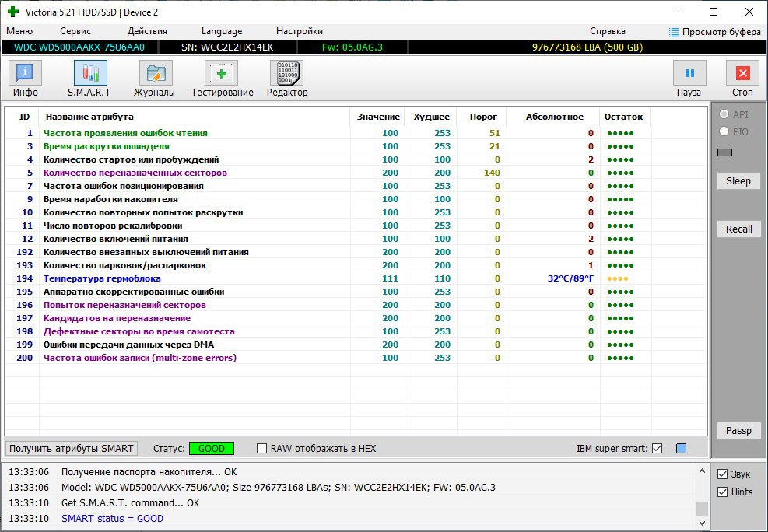Open the Справка menu
This screenshot has width=768, height=532.
(x=608, y=31)
